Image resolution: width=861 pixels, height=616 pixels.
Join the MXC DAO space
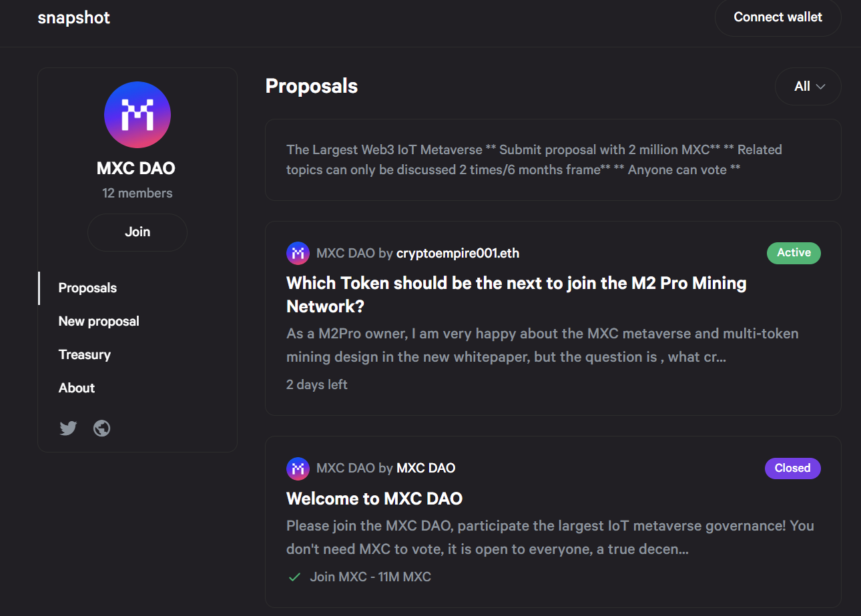coord(137,232)
